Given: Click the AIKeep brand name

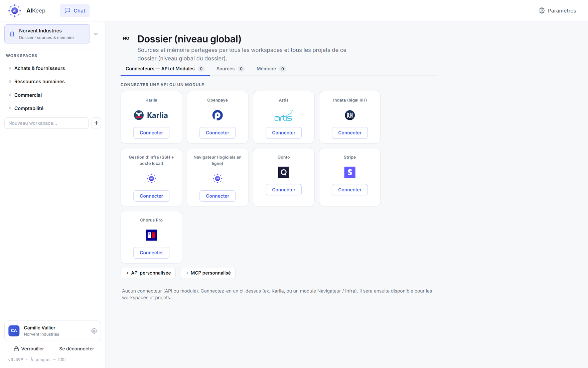Looking at the screenshot, I should (36, 11).
